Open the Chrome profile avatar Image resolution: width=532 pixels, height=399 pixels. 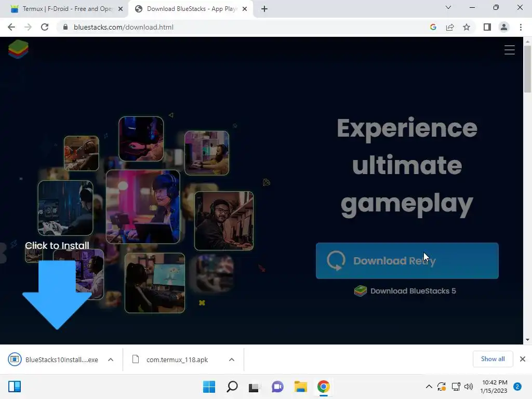(x=504, y=27)
